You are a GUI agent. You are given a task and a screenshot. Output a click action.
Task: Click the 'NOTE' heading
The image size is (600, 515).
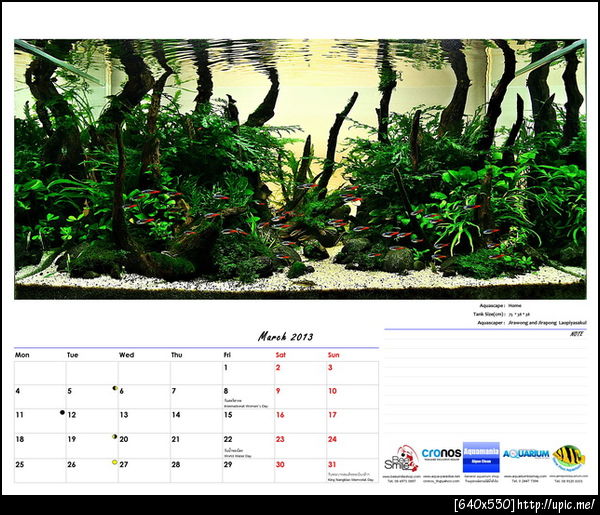point(577,334)
